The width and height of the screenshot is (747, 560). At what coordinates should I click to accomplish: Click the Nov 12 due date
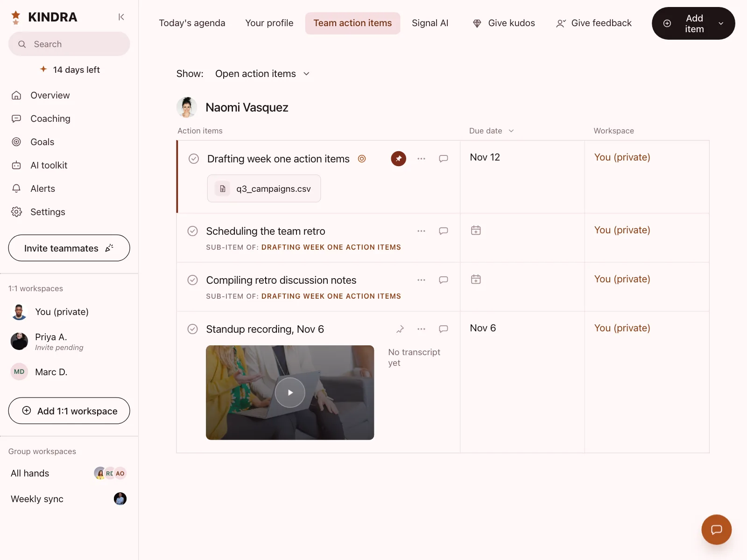485,157
